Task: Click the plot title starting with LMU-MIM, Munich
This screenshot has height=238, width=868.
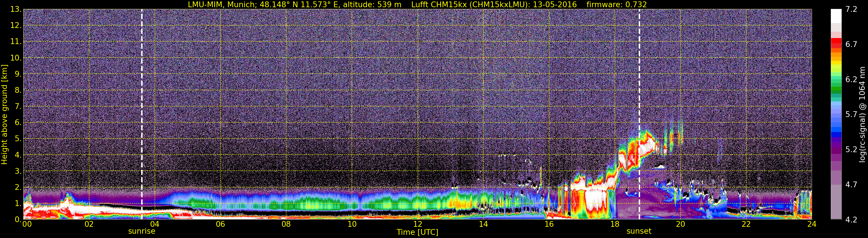Action: 417,4
